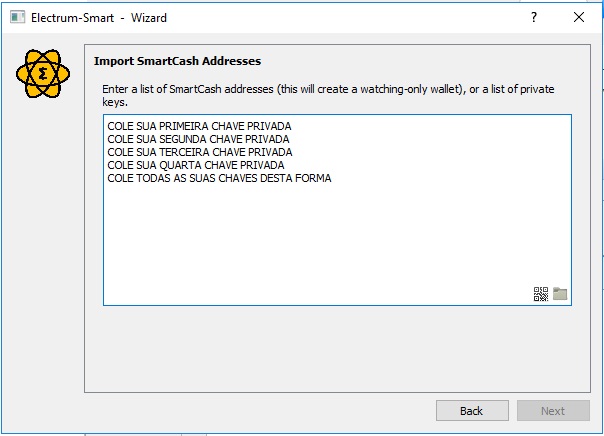Place cursor on PRIMEIRA CHAVE PRIVADA line

(199, 126)
